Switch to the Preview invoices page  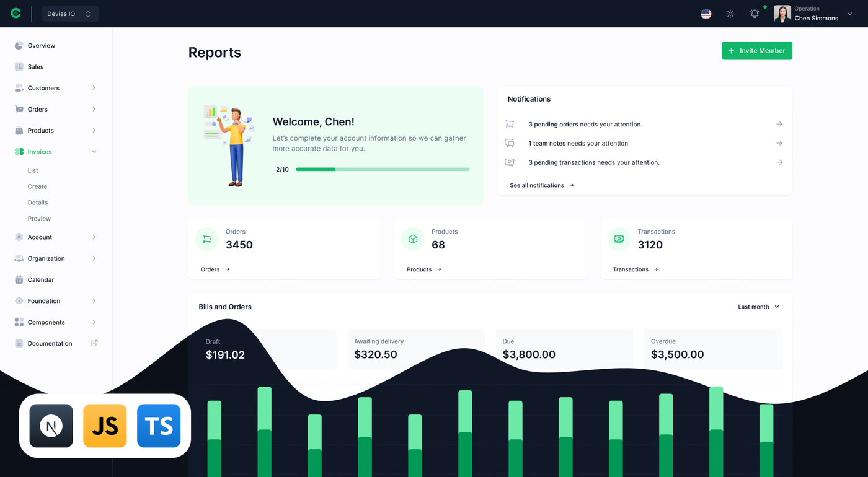coord(38,218)
